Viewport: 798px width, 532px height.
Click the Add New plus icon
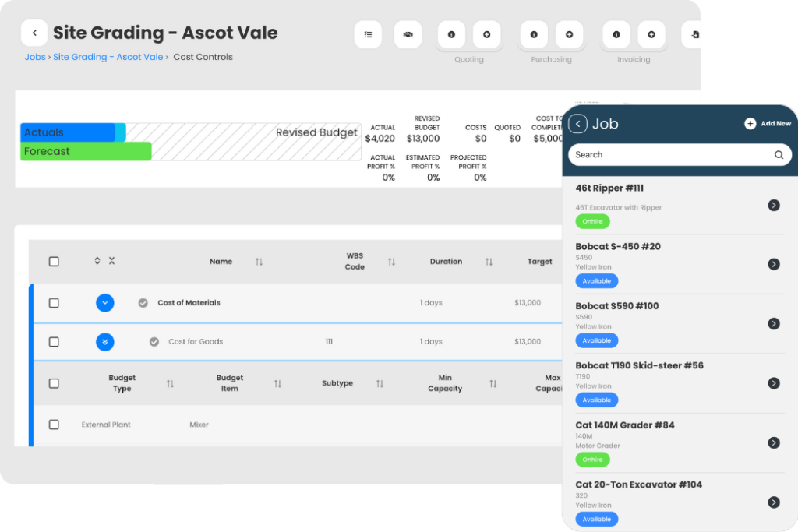tap(750, 123)
